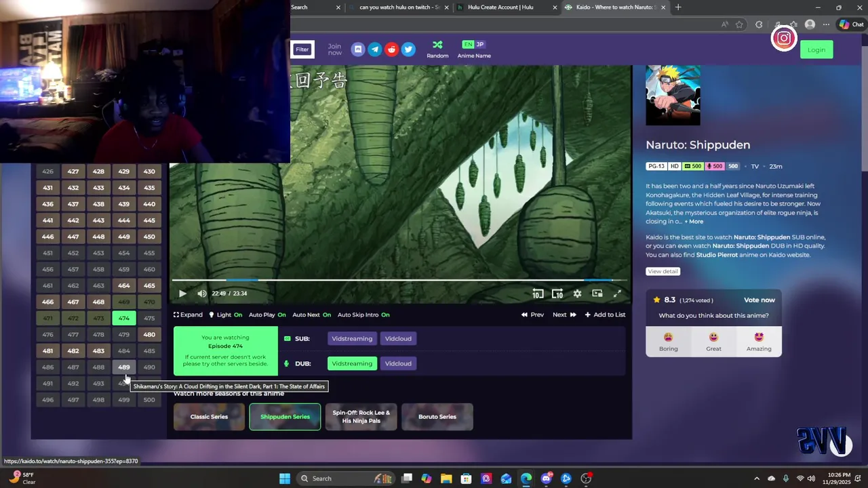Click the Naruto Shippuden poster image
Screen dimensions: 868x488
673,96
